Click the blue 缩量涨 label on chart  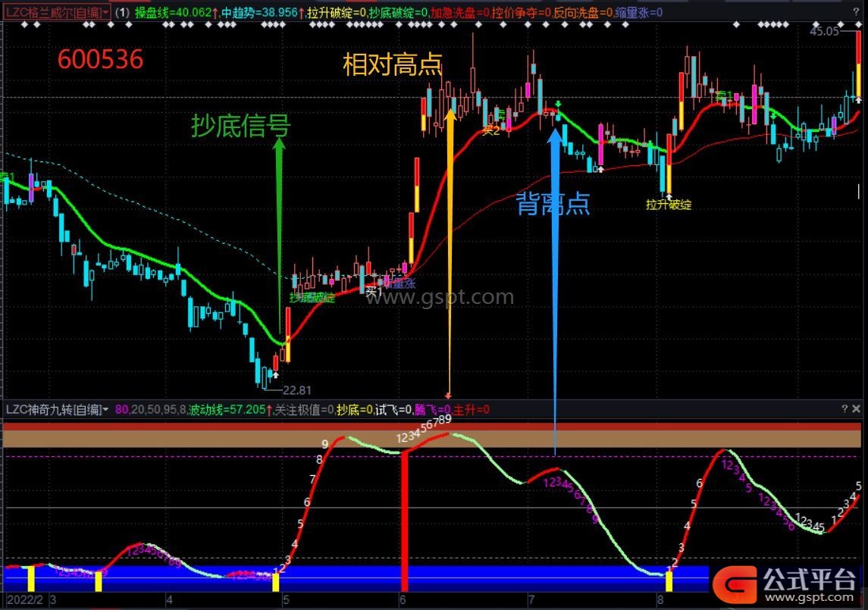click(x=399, y=284)
